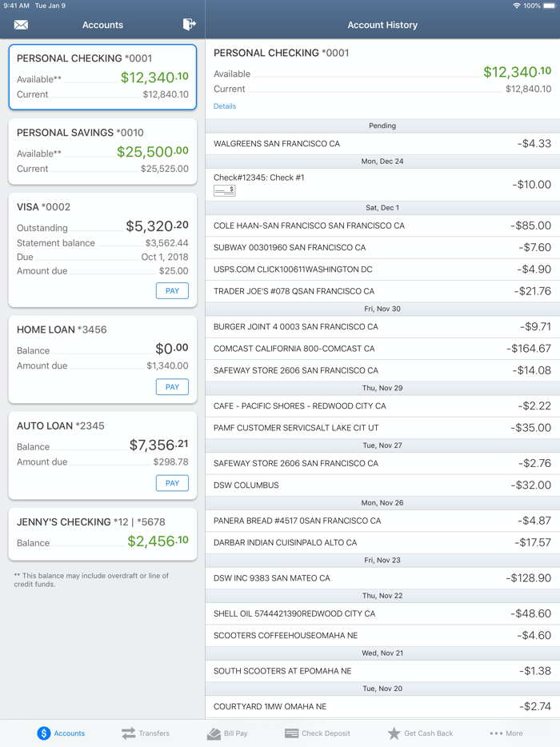Tap PAY on the Auto Loan card
Screen dimensions: 560x747
coord(172,482)
